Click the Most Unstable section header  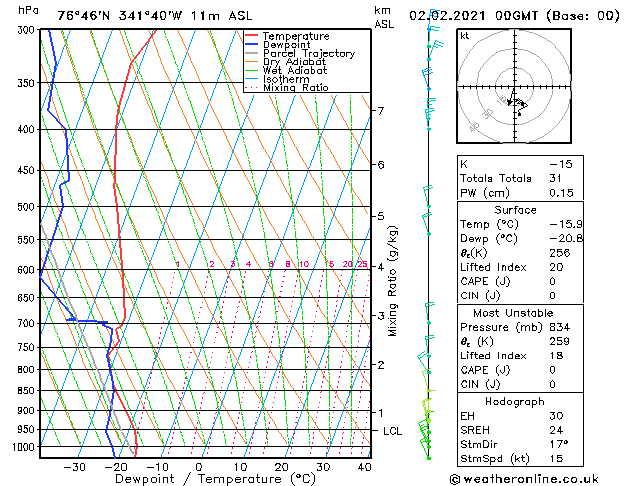(513, 313)
